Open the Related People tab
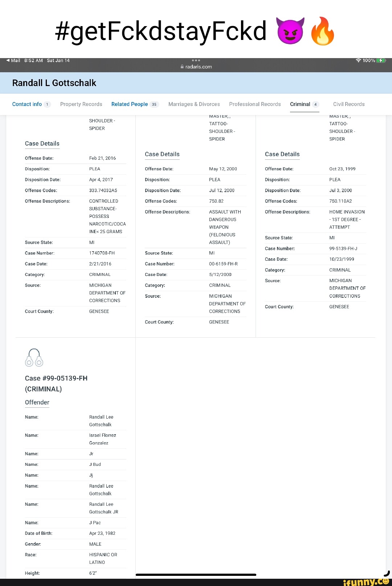The width and height of the screenshot is (392, 586). [x=130, y=104]
